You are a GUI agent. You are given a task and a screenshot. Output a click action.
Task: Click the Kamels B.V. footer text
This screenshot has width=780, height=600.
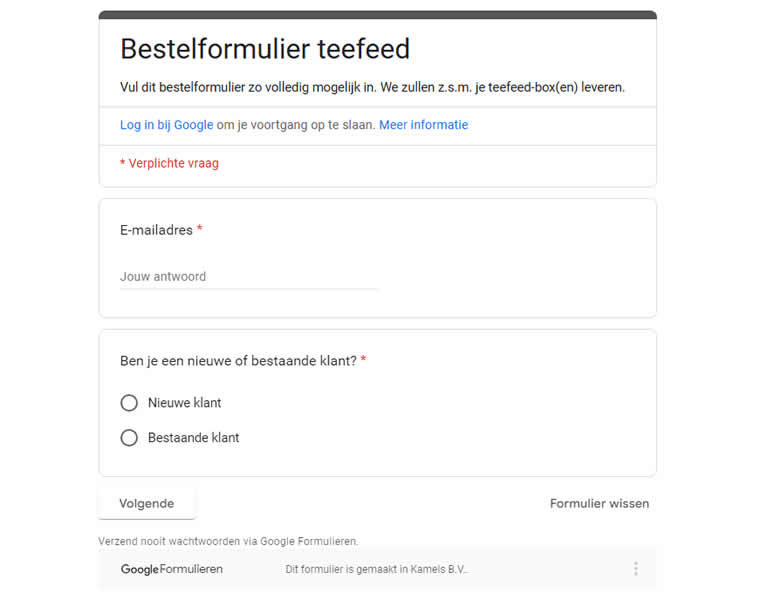[376, 569]
